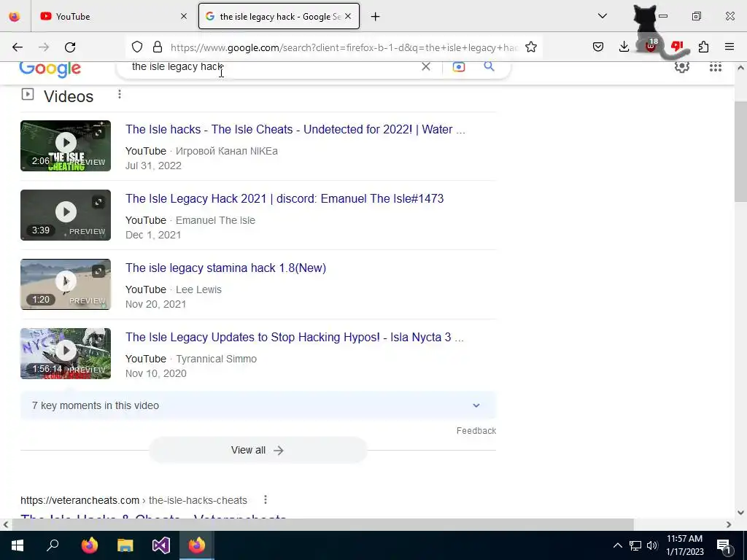
Task: Open the Firefox application menu
Action: (x=729, y=47)
